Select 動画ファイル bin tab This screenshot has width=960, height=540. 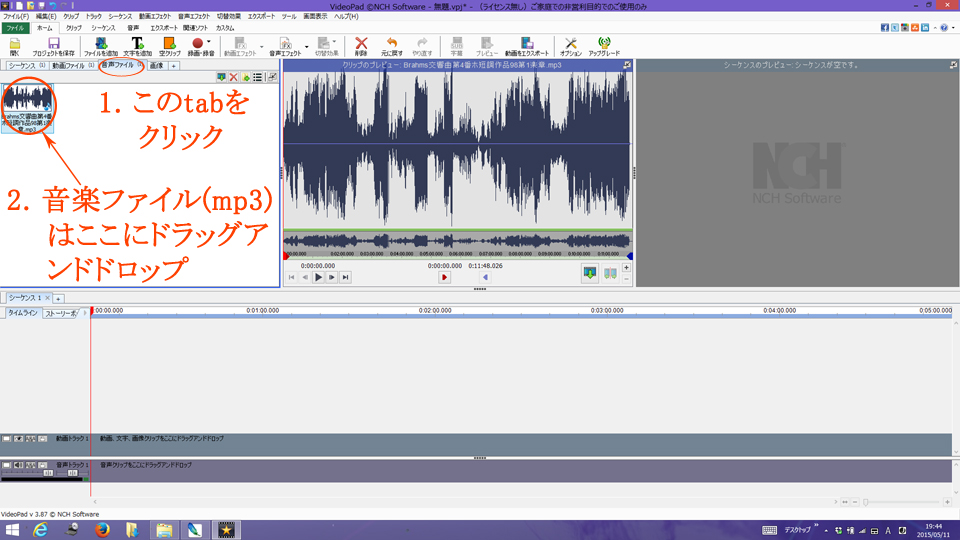pyautogui.click(x=72, y=66)
